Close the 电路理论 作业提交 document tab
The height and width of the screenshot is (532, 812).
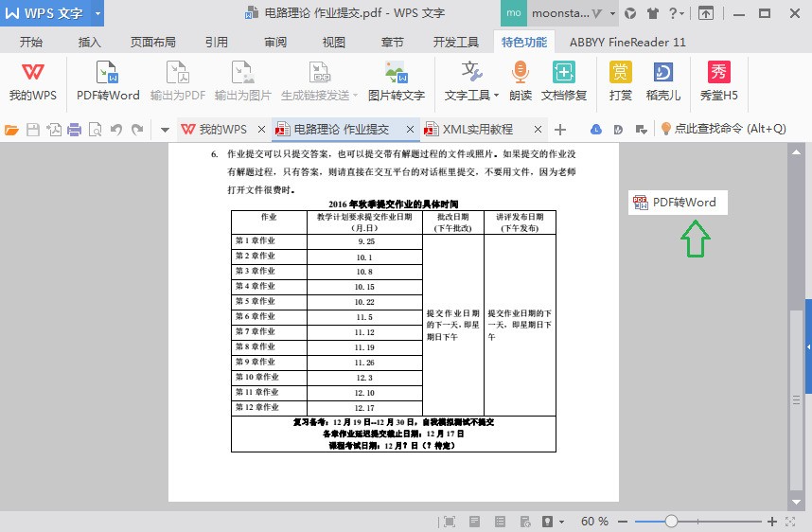click(410, 129)
